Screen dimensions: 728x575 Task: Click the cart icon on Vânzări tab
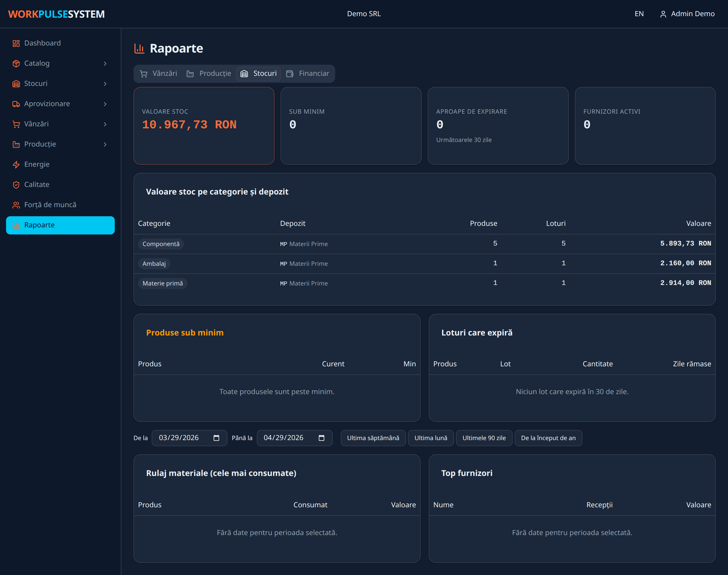point(144,74)
